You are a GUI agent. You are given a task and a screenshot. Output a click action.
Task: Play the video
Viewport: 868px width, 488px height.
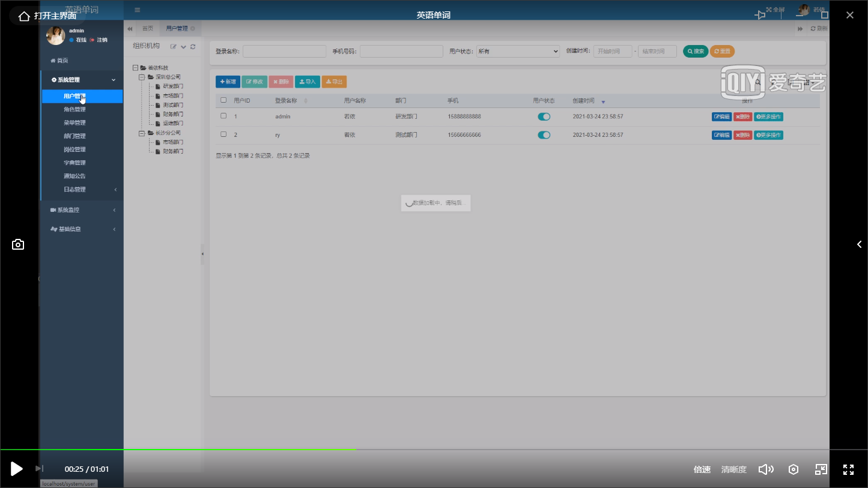17,469
